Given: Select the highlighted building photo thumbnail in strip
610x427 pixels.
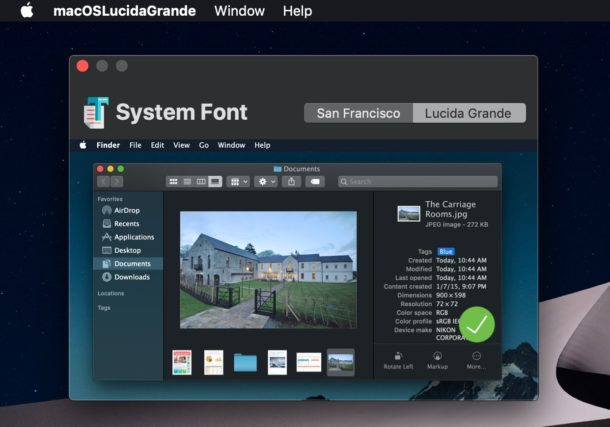Looking at the screenshot, I should pos(340,362).
